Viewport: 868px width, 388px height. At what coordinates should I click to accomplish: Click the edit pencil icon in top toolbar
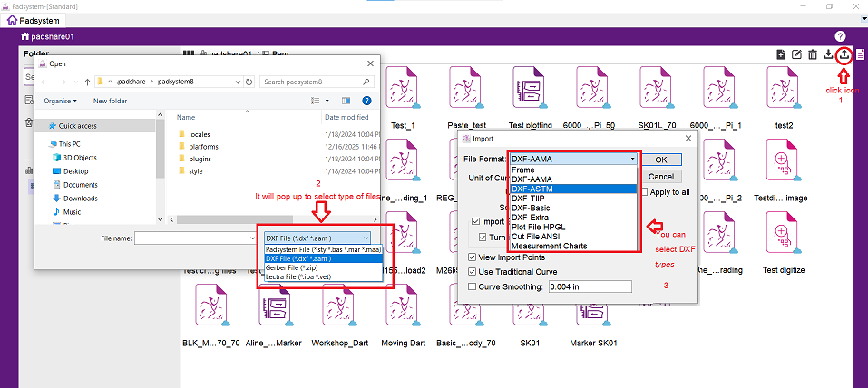(x=796, y=54)
